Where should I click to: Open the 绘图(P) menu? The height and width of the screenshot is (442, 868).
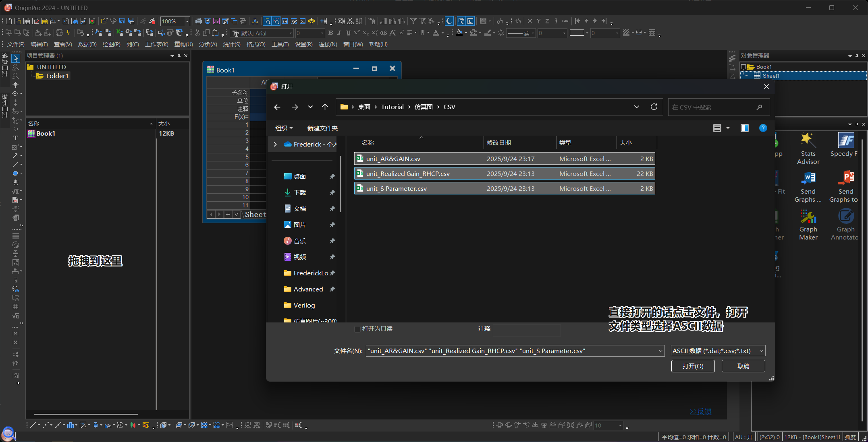point(111,44)
